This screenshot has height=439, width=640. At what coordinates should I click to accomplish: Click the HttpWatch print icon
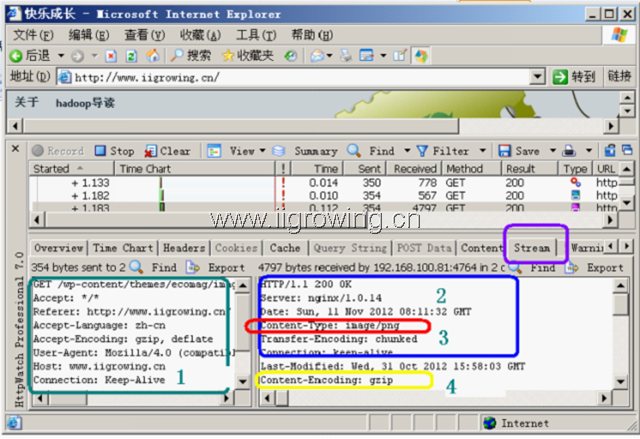pos(569,151)
